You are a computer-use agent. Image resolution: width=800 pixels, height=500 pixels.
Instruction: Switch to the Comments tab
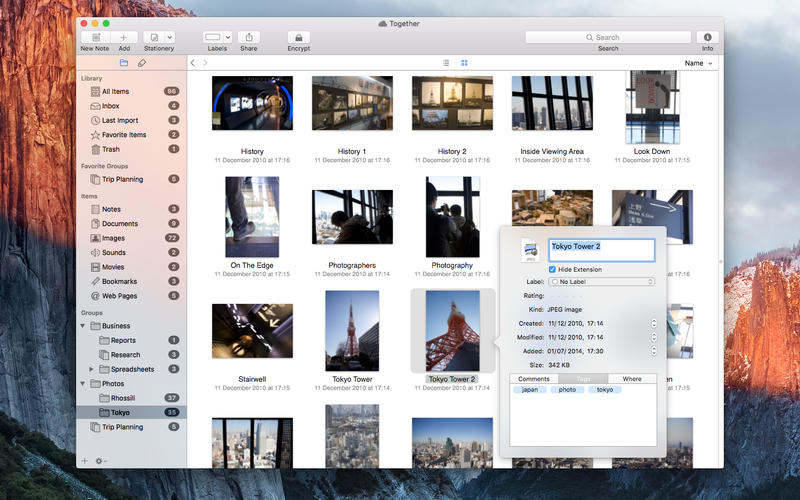coord(533,379)
